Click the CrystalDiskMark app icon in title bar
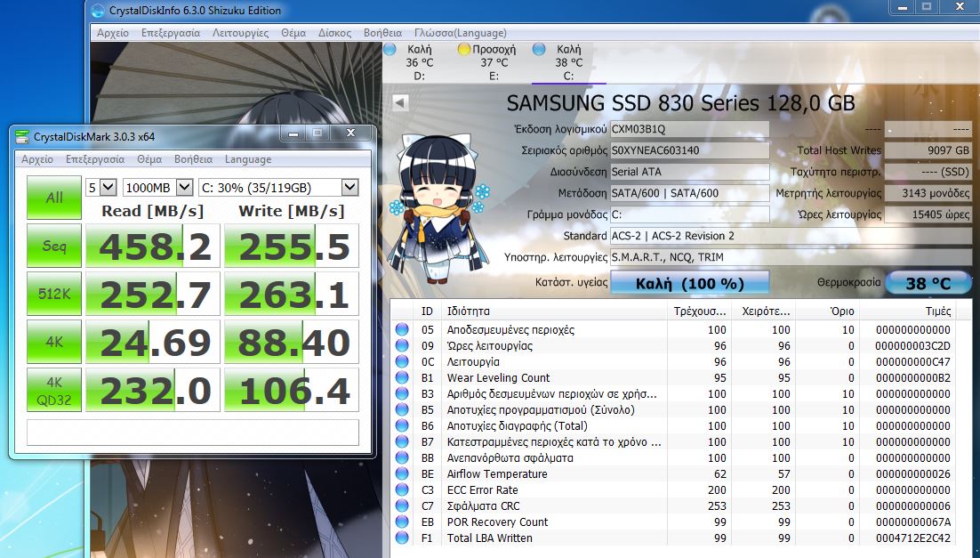The height and width of the screenshot is (558, 980). pos(22,136)
